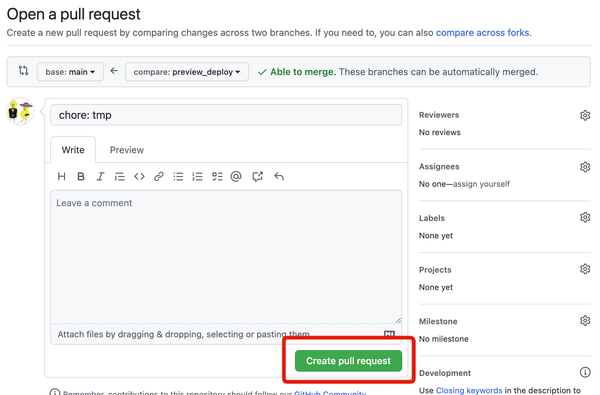The image size is (600, 395).
Task: Open Labels gear settings
Action: click(x=585, y=217)
